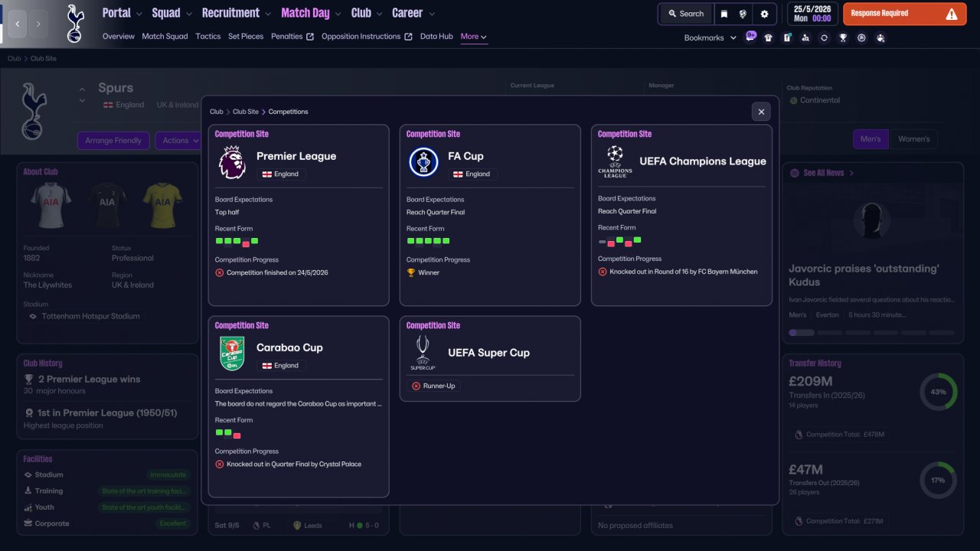Click the Arrange Friendly button
This screenshot has height=551, width=980.
point(113,141)
